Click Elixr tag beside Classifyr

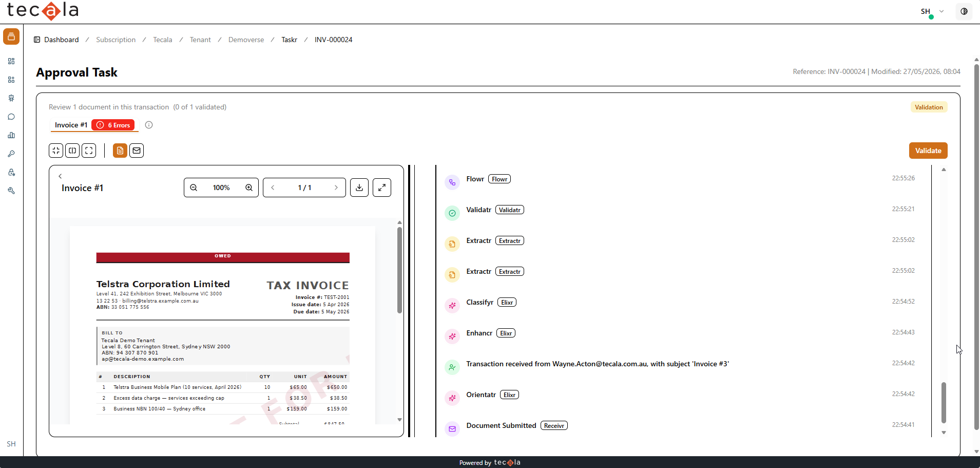507,303
